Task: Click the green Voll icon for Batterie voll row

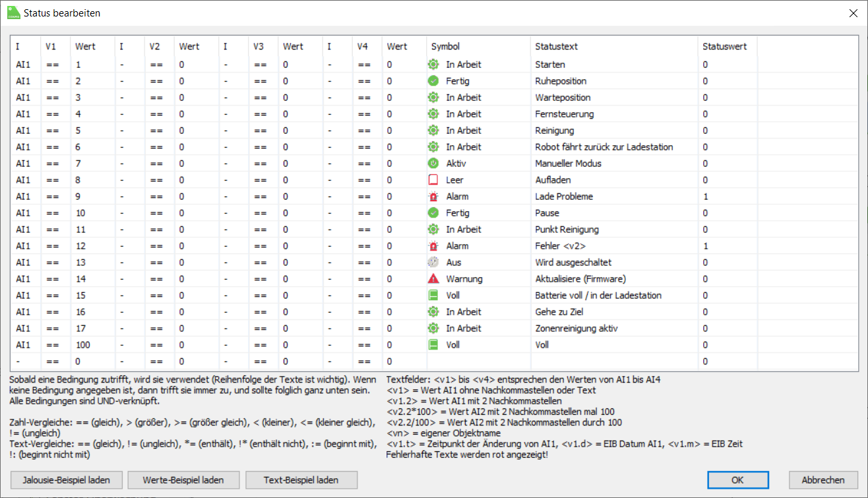Action: coord(433,296)
